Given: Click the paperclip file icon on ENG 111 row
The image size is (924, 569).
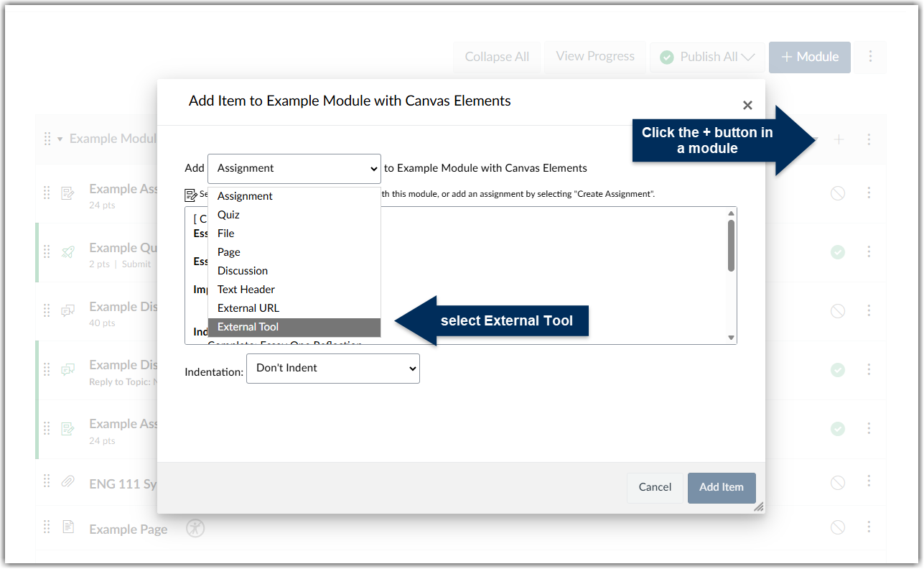Looking at the screenshot, I should (67, 482).
